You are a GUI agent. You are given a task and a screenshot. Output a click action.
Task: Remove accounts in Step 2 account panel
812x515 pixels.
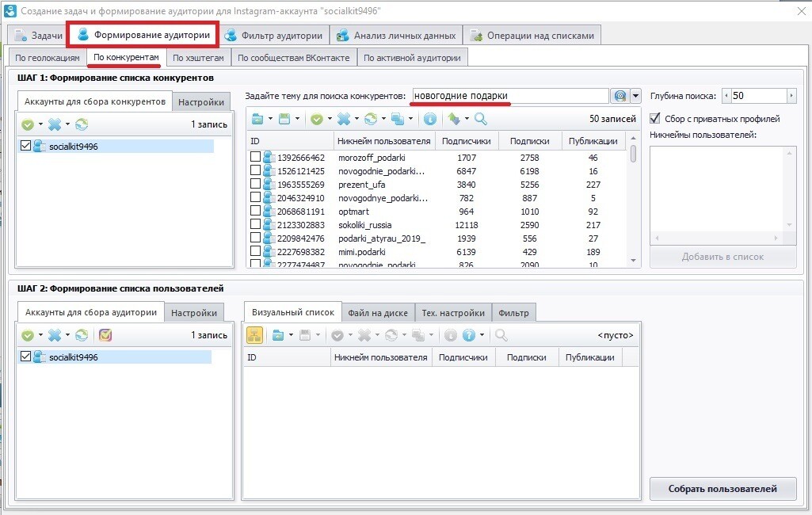coord(55,336)
